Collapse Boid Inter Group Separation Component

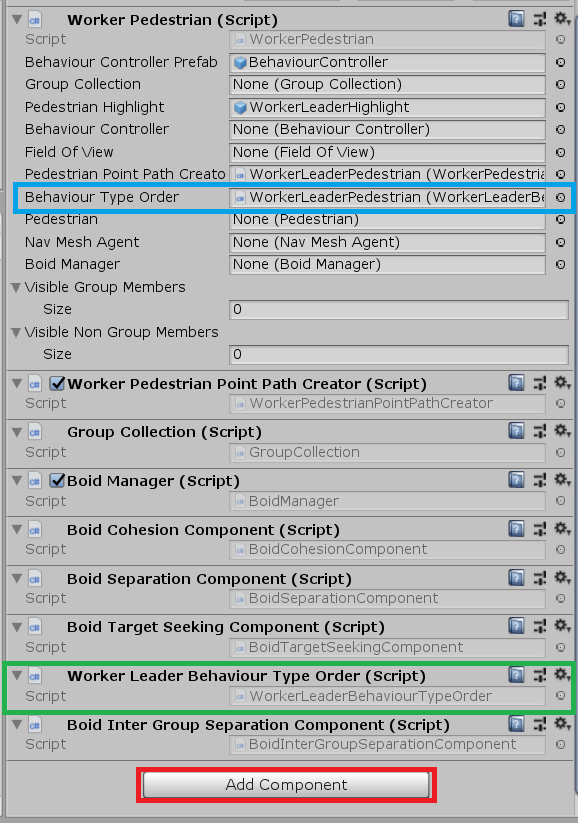[x=17, y=725]
